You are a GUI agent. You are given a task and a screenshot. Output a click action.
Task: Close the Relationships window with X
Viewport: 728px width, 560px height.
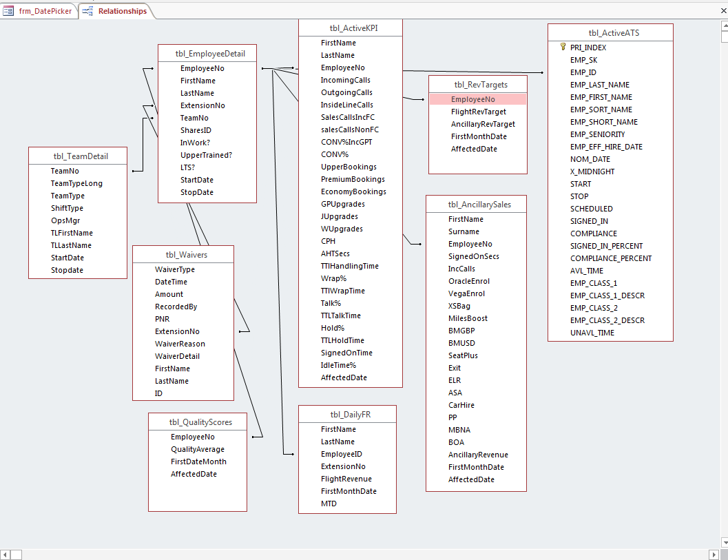723,11
